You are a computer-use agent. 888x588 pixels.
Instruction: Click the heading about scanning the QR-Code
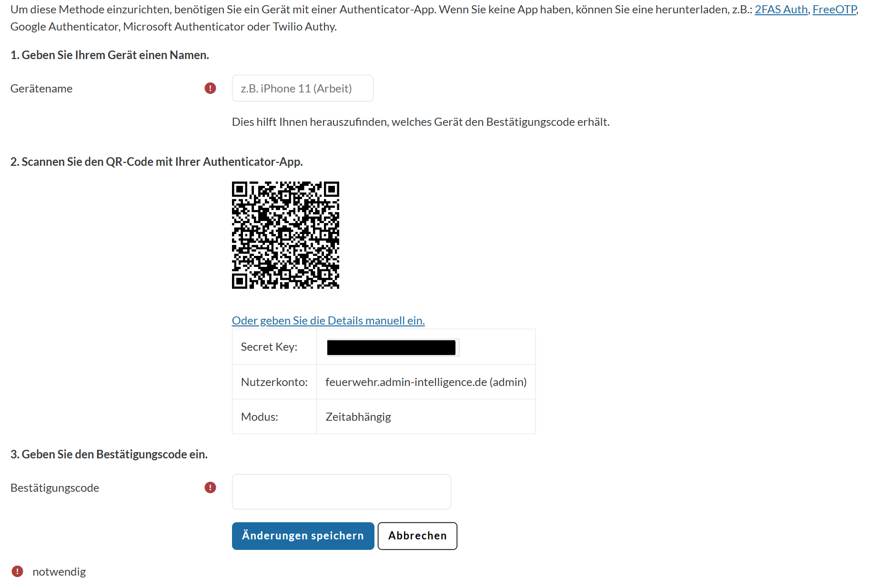click(x=156, y=162)
